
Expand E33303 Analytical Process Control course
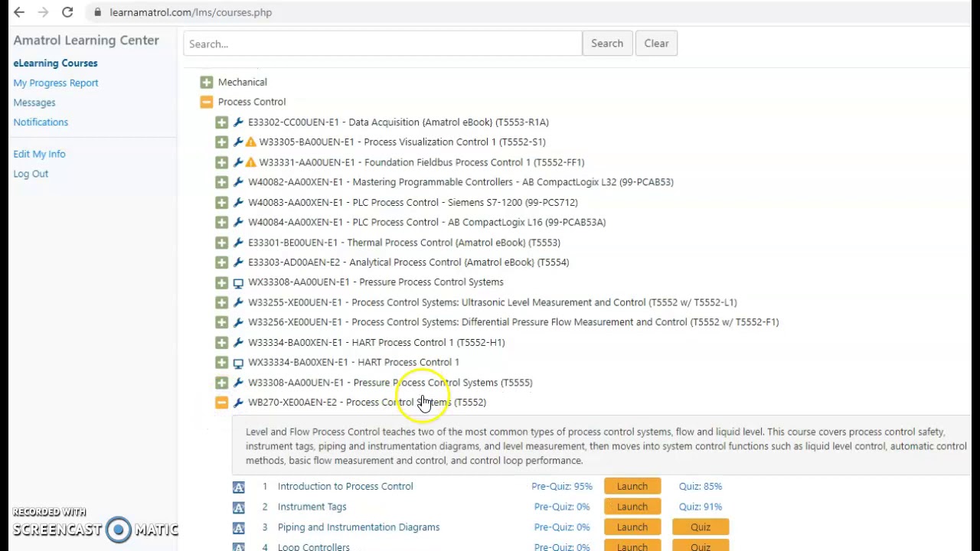click(221, 262)
